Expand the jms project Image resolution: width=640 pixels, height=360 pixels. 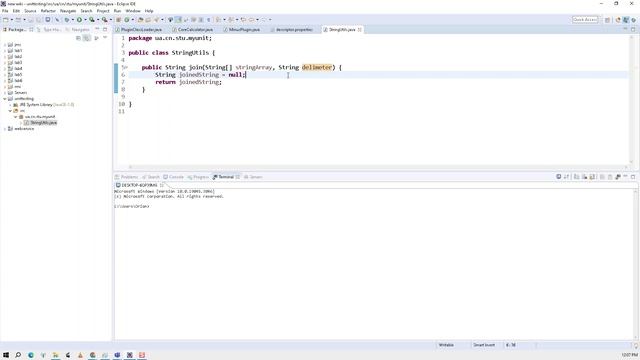click(x=5, y=44)
